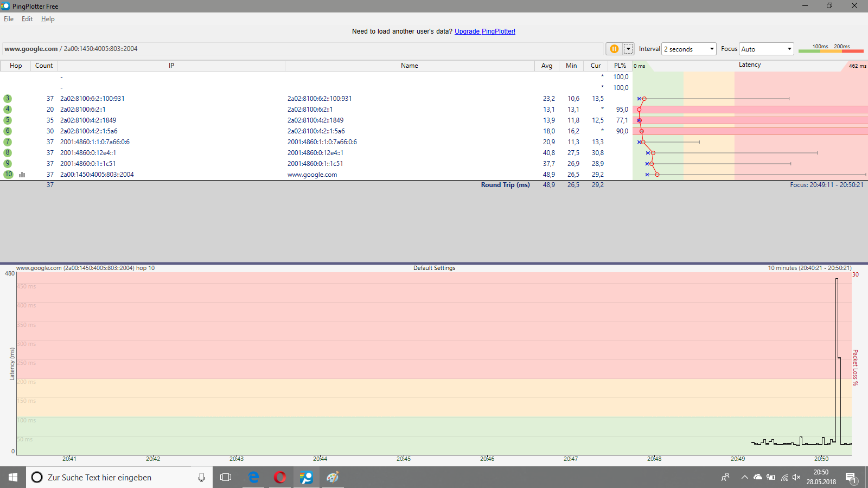The width and height of the screenshot is (868, 488).
Task: Click the Default Settings label above timeline
Action: click(x=434, y=268)
